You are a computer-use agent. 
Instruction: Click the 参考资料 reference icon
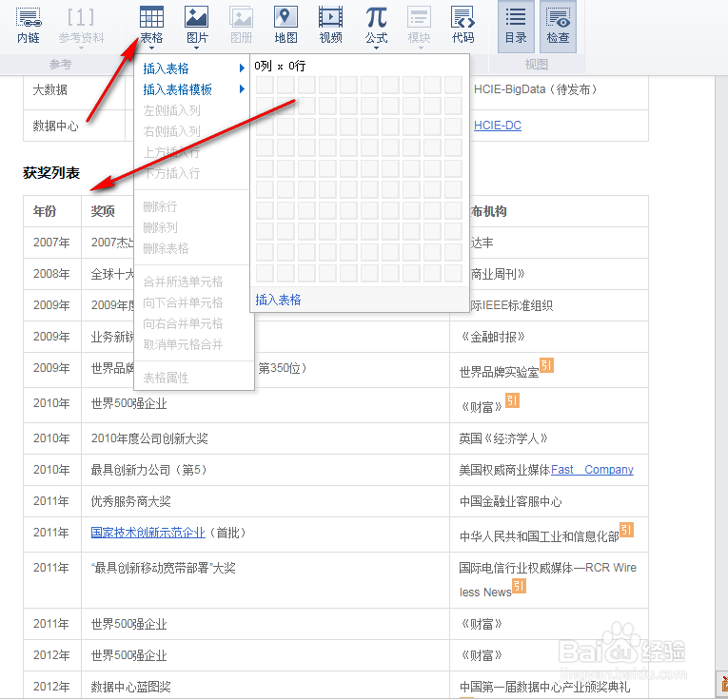81,25
